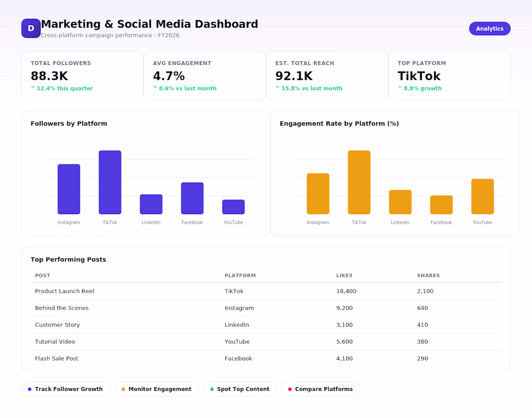Select the Est. Total Reach 92.1K card
Screen dimensions: 532x418
point(327,75)
